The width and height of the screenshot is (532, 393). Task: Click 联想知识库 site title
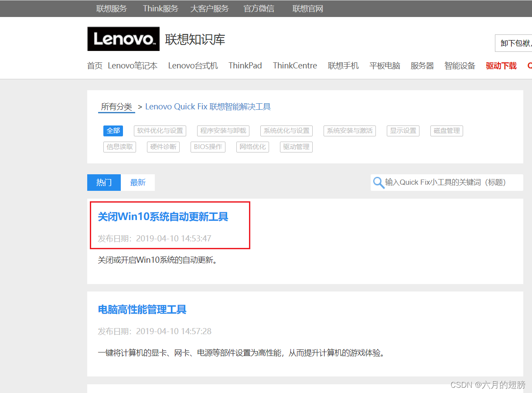coord(195,40)
